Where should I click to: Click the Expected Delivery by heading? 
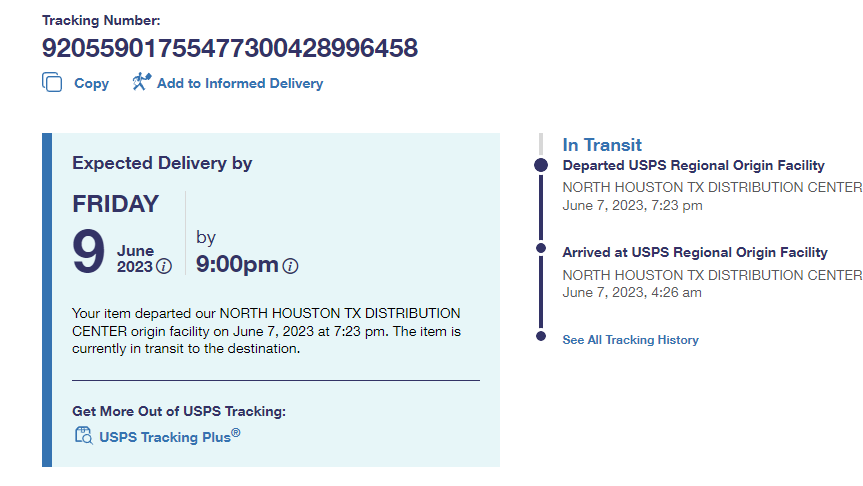(x=162, y=163)
